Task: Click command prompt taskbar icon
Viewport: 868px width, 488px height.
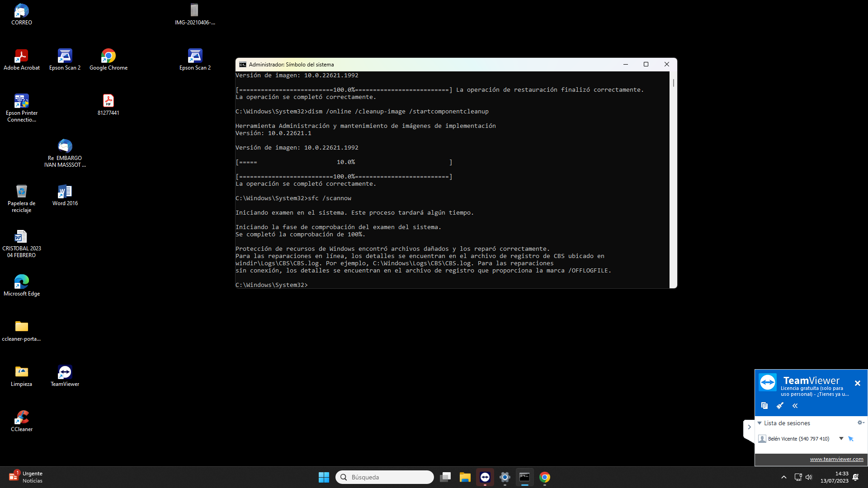Action: pyautogui.click(x=524, y=477)
